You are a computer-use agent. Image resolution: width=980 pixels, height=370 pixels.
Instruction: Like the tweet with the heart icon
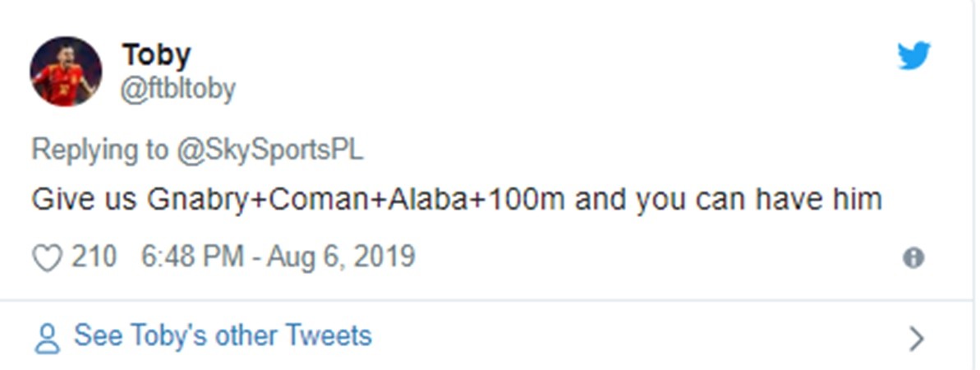[47, 258]
